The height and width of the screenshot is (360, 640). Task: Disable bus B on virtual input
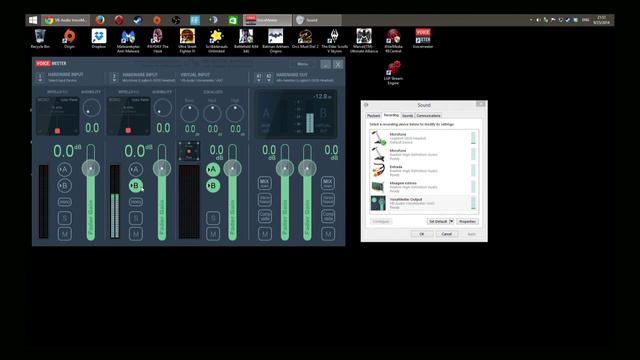click(x=213, y=186)
